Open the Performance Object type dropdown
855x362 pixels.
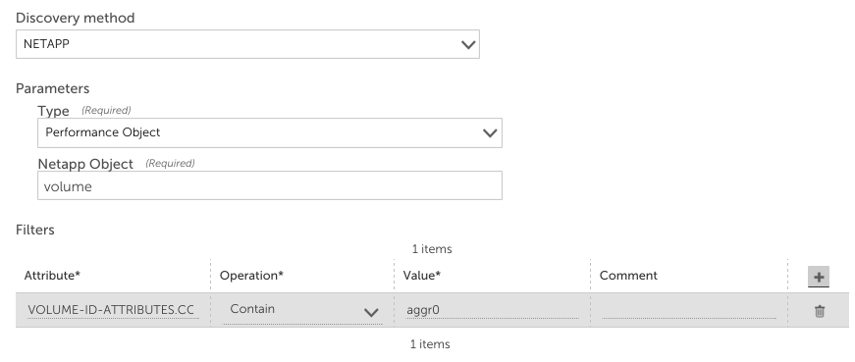[x=269, y=132]
